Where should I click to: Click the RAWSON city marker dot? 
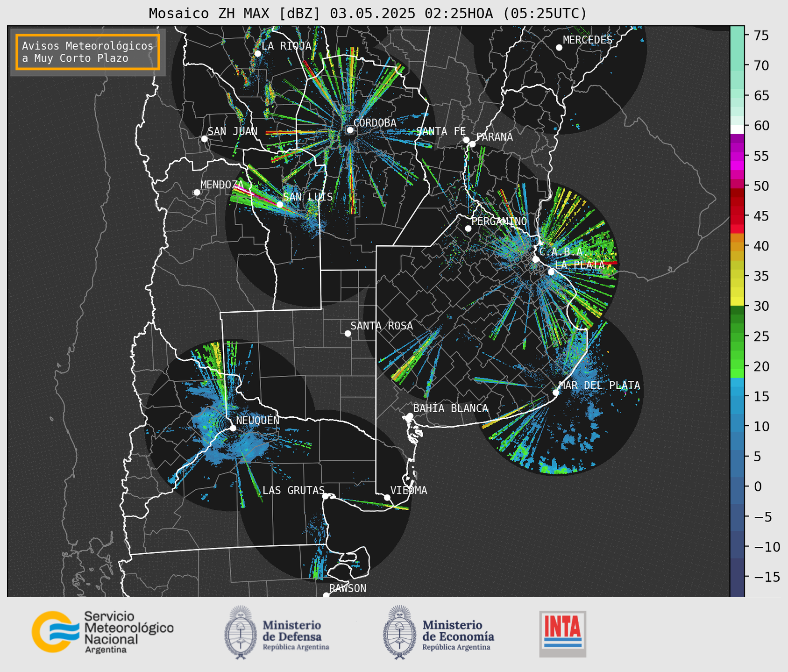click(x=326, y=595)
